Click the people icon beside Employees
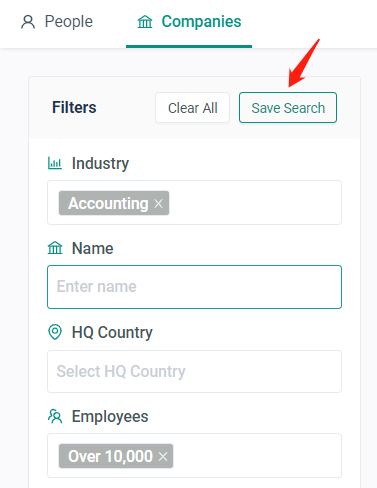Screen dimensions: 377x488 click(x=55, y=416)
